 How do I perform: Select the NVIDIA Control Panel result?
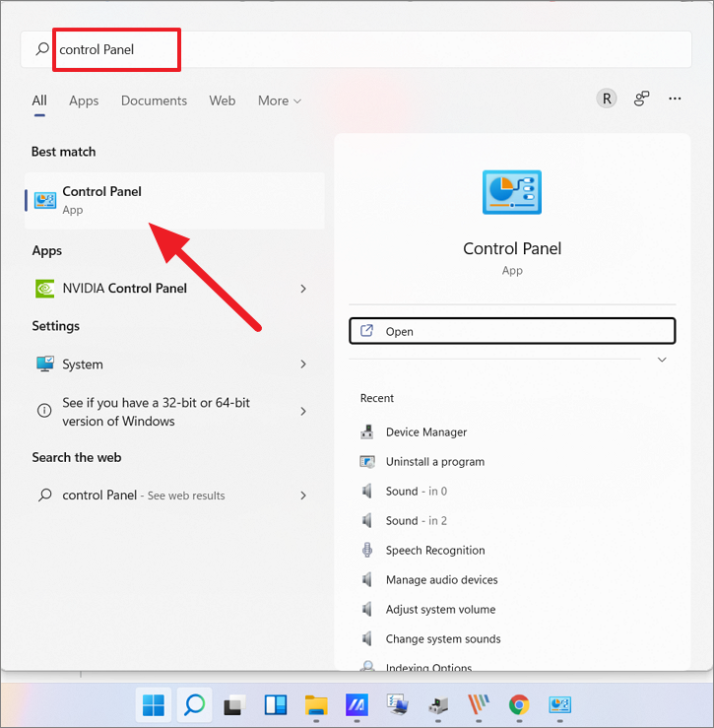(174, 289)
